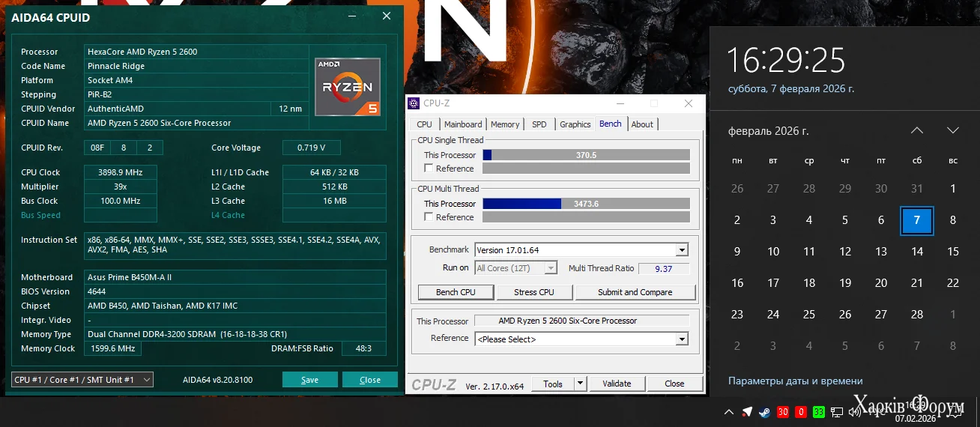Enable Multi Thread Reference checkbox
The height and width of the screenshot is (427, 980).
pos(429,217)
